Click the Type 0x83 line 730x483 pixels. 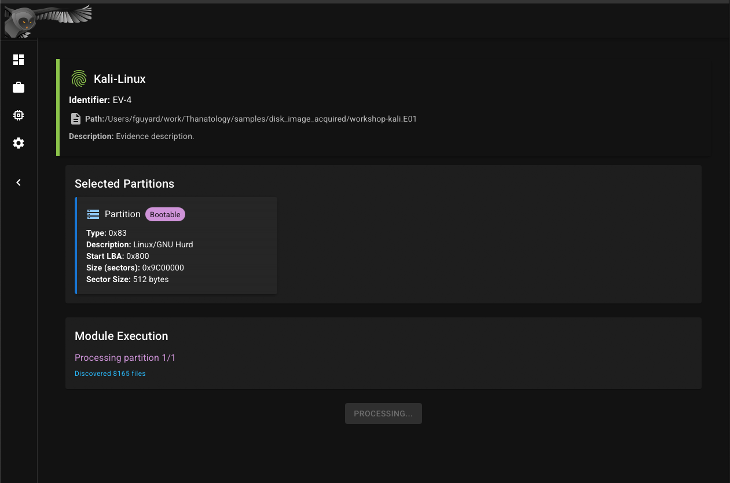[x=106, y=233]
